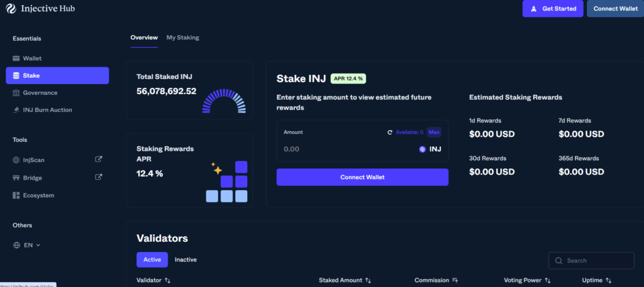Click the 12.4 % staking rewards APR value
The height and width of the screenshot is (287, 644).
[150, 173]
